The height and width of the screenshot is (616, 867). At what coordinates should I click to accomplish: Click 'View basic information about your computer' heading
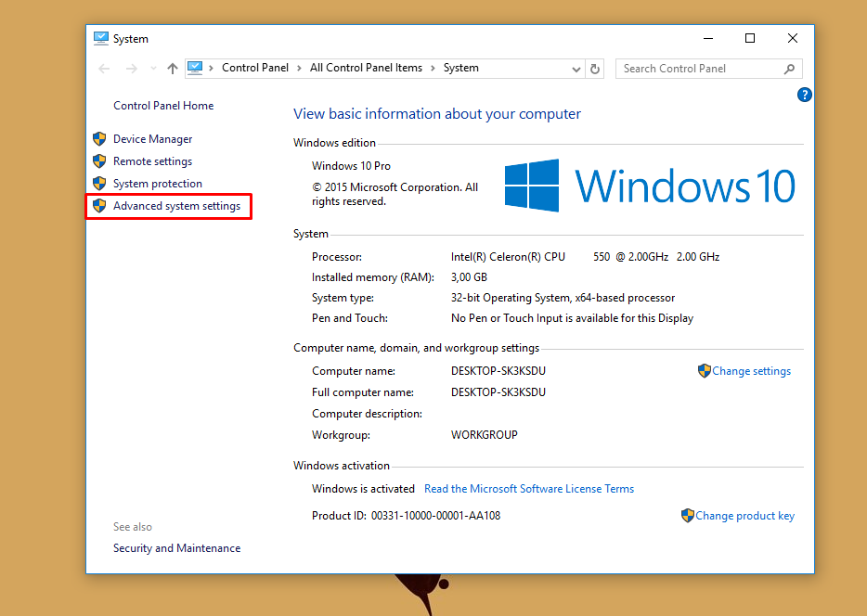coord(437,114)
